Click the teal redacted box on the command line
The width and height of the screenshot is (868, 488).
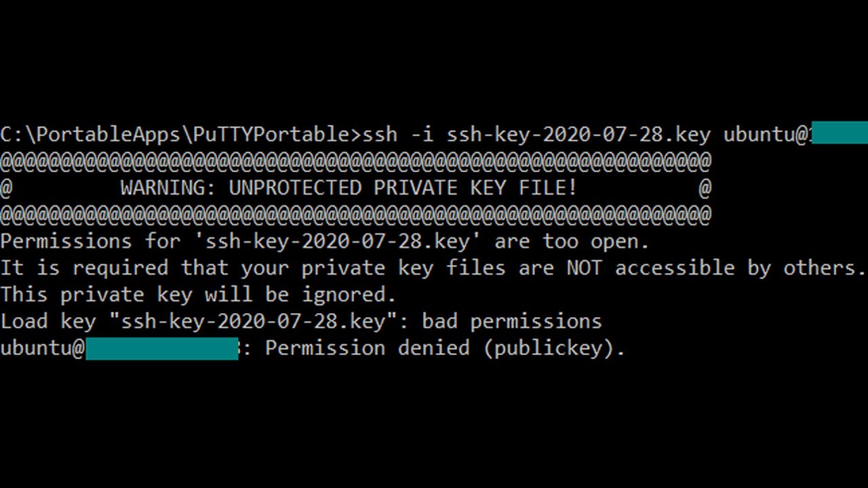pyautogui.click(x=839, y=133)
